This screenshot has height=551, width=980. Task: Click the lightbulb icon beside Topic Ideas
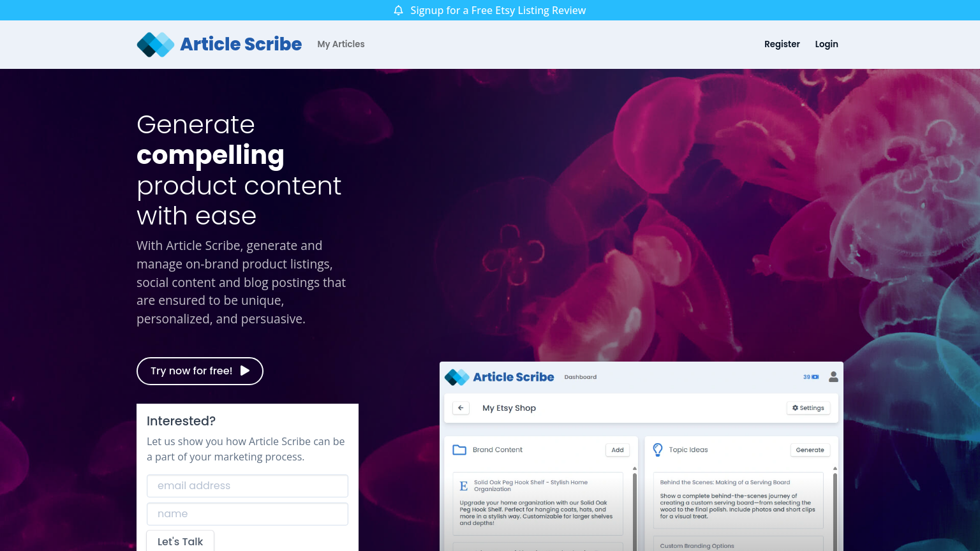pos(658,450)
